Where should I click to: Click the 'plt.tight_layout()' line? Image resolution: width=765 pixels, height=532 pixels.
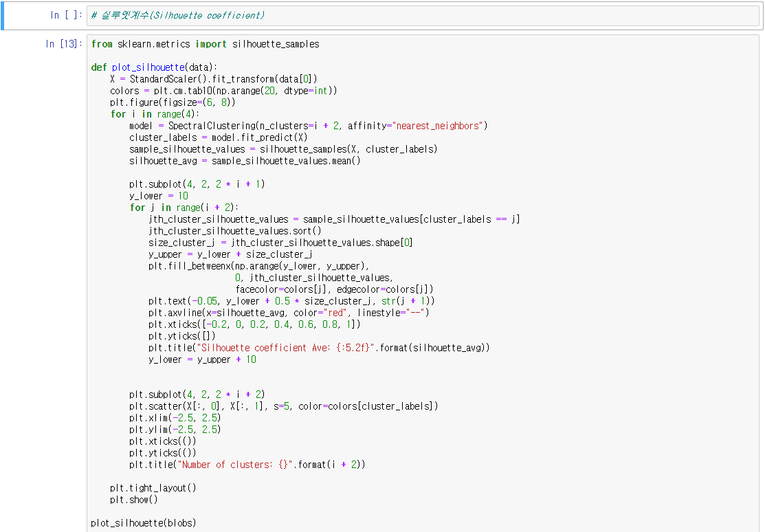[x=153, y=489]
